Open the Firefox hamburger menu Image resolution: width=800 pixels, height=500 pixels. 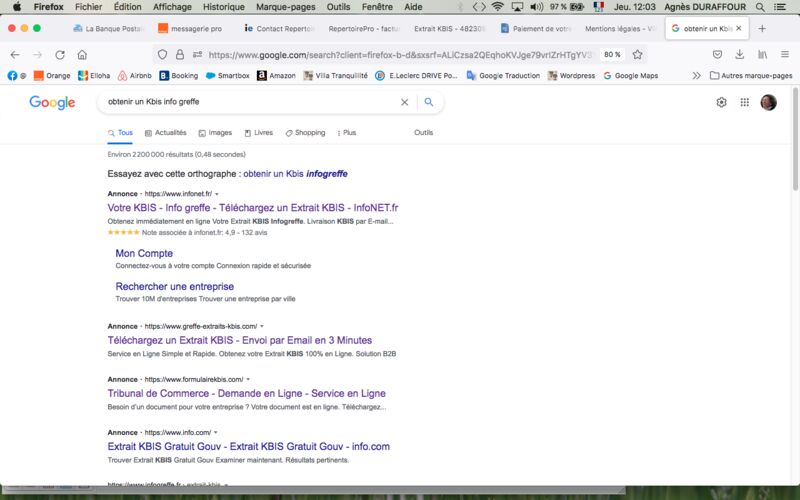(x=785, y=55)
